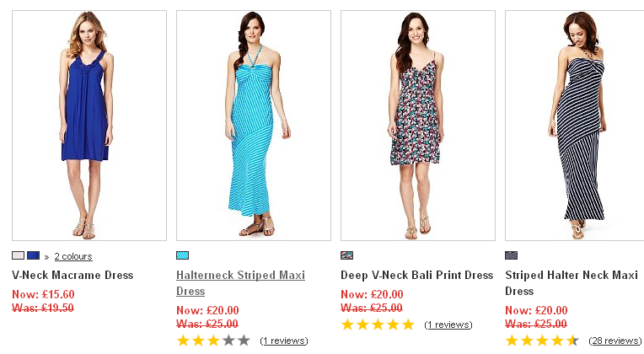This screenshot has height=354, width=644.
Task: Click the double-arrow beside 2 colours
Action: click(x=46, y=256)
